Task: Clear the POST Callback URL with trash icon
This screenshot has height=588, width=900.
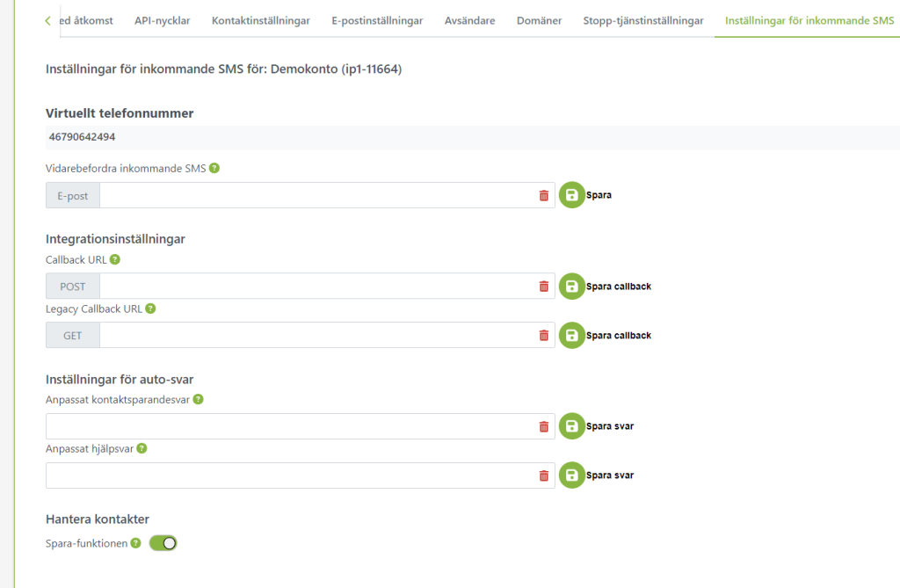Action: pos(543,287)
